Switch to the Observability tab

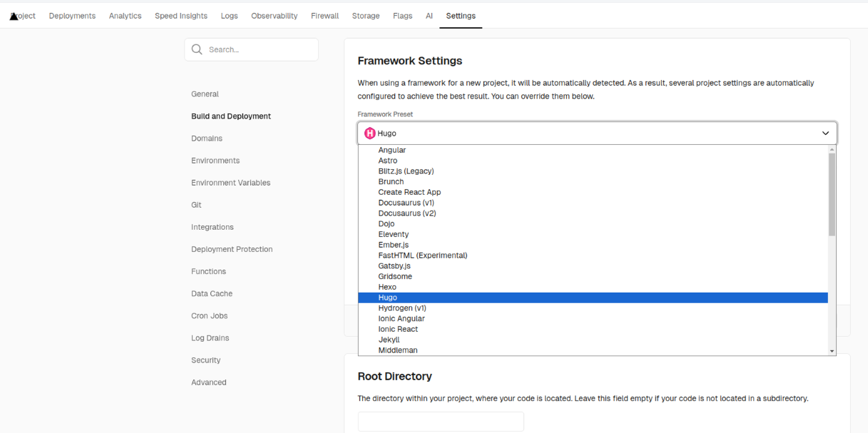(275, 16)
